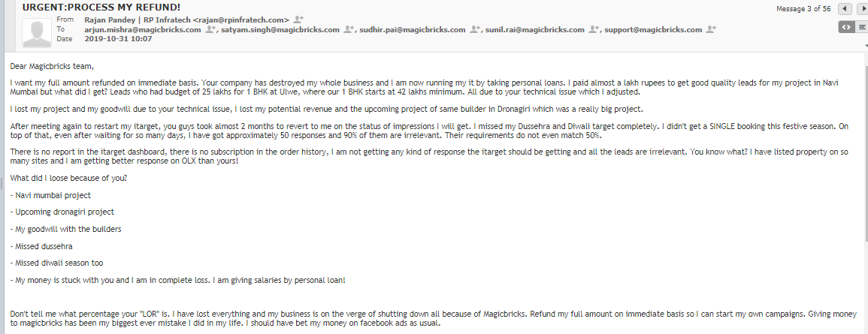
Task: Add rajan@rpinfratech.com to contacts icon
Action: (x=298, y=19)
